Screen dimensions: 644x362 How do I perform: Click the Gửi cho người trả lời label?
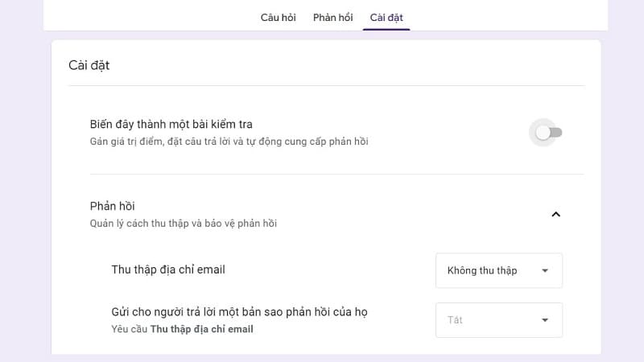pos(239,311)
